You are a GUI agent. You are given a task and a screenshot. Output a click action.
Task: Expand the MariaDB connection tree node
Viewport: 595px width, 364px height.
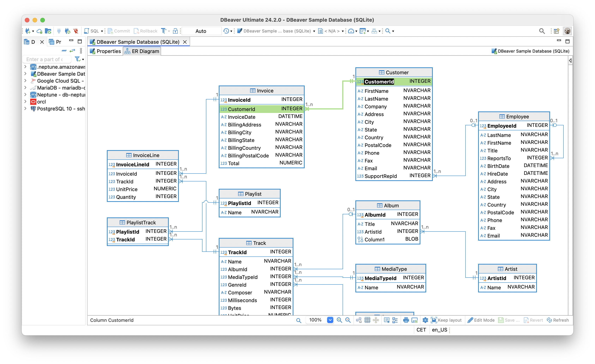26,88
